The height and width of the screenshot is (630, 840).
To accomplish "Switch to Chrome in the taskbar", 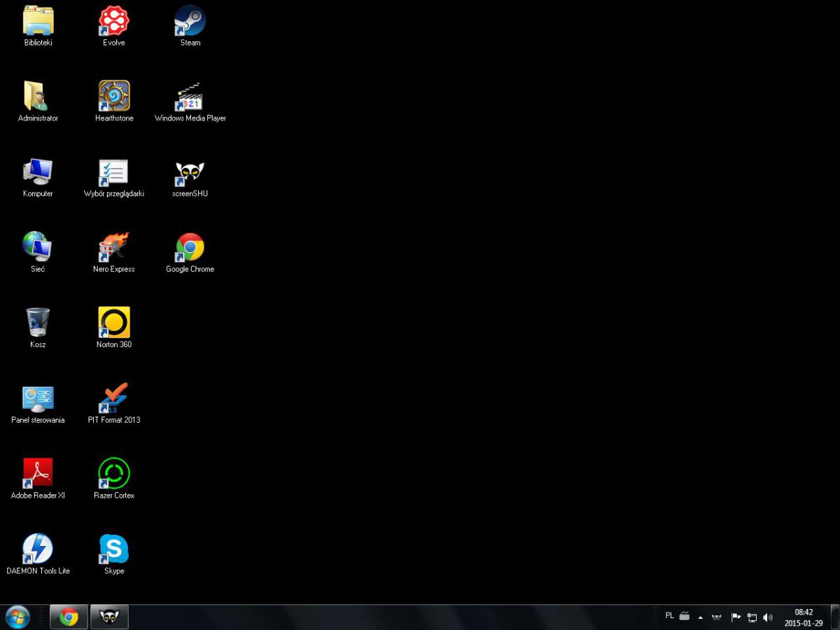I will (x=69, y=617).
